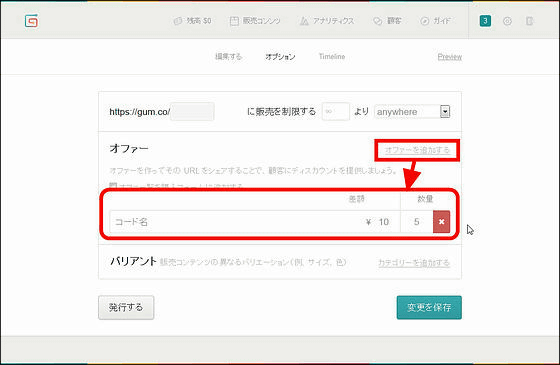Click the 数量 quantity column header
Image resolution: width=560 pixels, height=365 pixels.
(425, 199)
